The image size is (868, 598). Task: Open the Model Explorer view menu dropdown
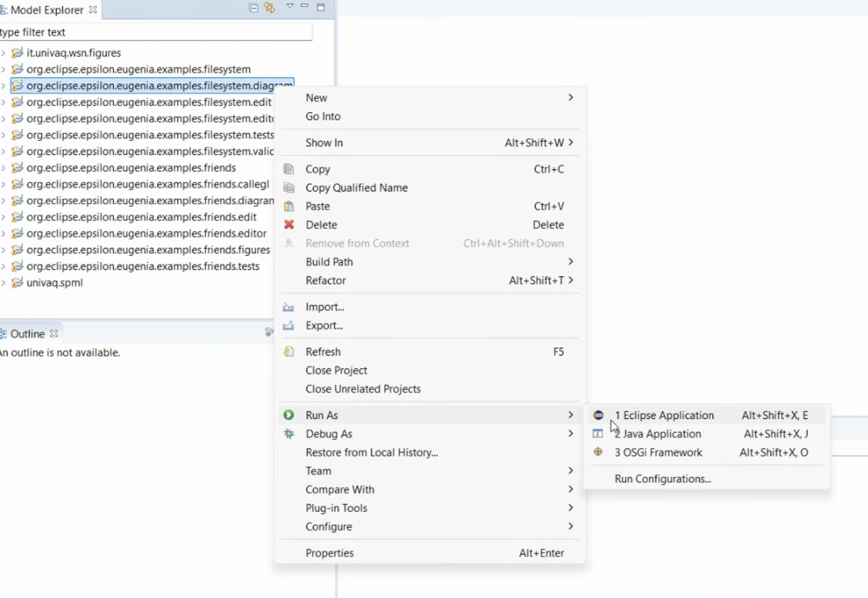[289, 6]
